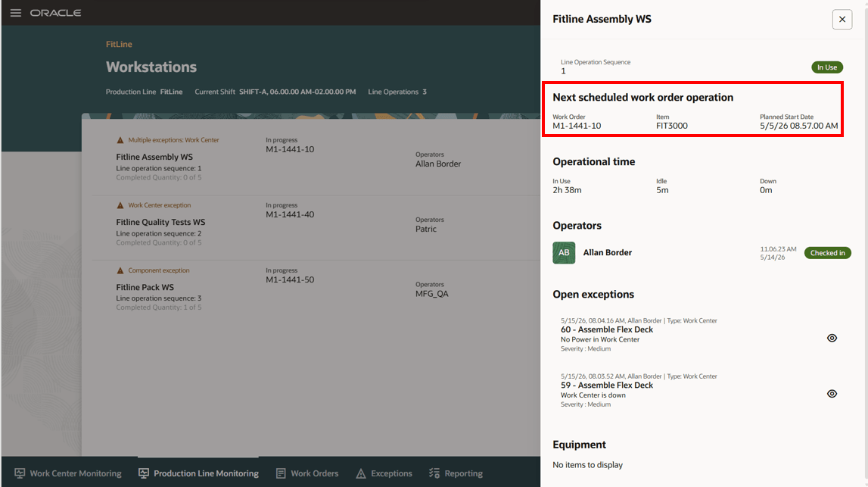Click the Oracle logo
The width and height of the screenshot is (868, 487).
pos(55,13)
